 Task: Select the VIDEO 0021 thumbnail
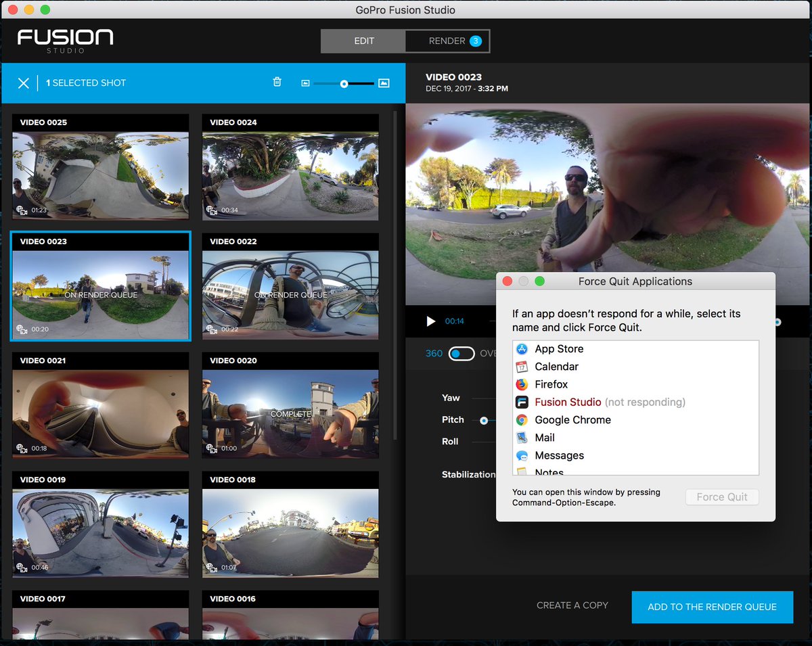pos(100,405)
